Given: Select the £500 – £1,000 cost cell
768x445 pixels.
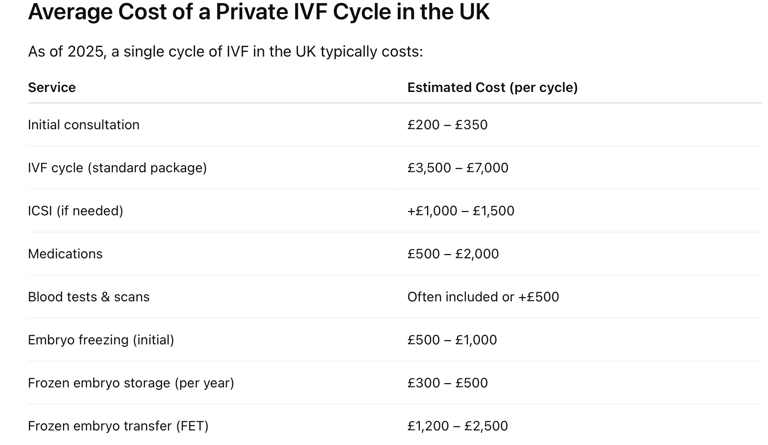Looking at the screenshot, I should click(x=452, y=340).
